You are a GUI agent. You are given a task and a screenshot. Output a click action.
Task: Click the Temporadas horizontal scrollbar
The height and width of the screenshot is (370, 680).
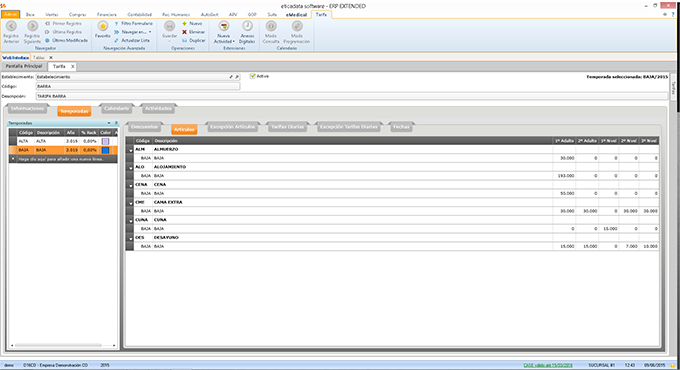58,345
